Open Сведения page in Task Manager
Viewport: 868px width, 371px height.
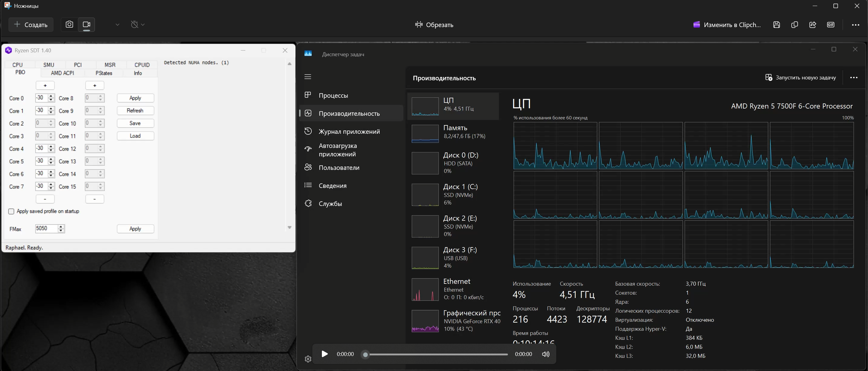pos(351,186)
